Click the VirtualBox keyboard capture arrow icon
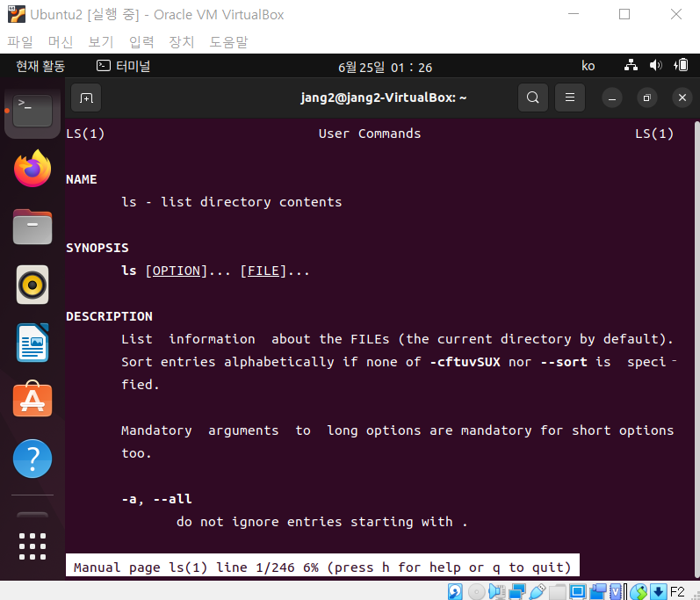 coord(658,592)
